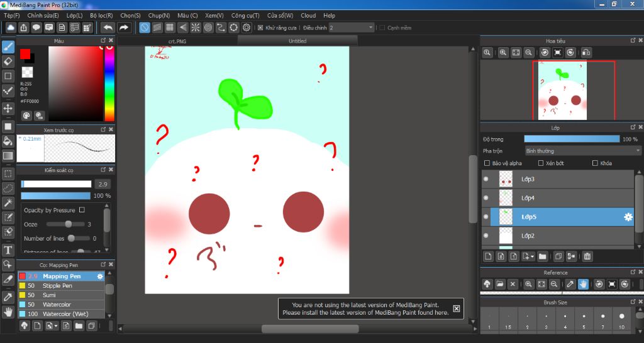The width and height of the screenshot is (644, 343).
Task: Hide the Lớp3 layer
Action: point(486,179)
